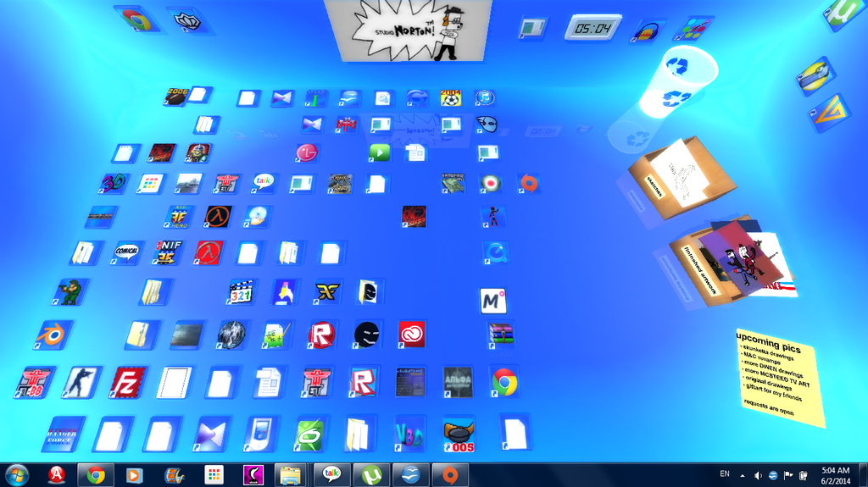The height and width of the screenshot is (487, 868).
Task: Open volume control in system tray
Action: 758,475
